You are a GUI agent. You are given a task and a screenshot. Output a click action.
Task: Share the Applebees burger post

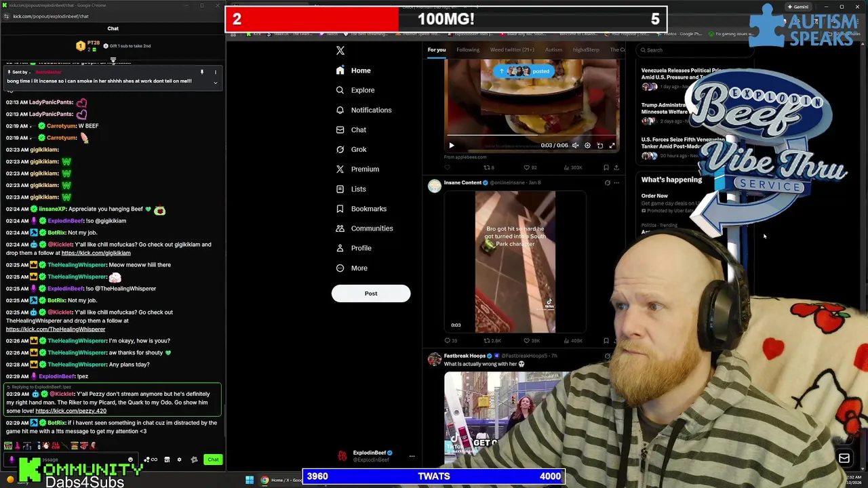[x=616, y=167]
